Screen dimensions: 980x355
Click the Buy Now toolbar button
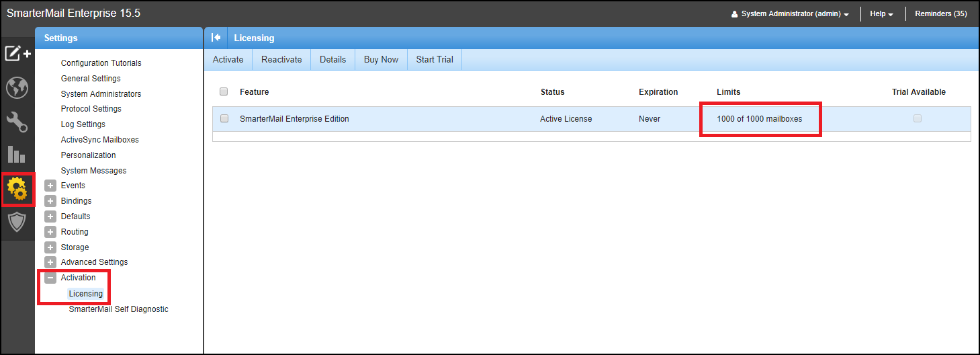click(381, 59)
